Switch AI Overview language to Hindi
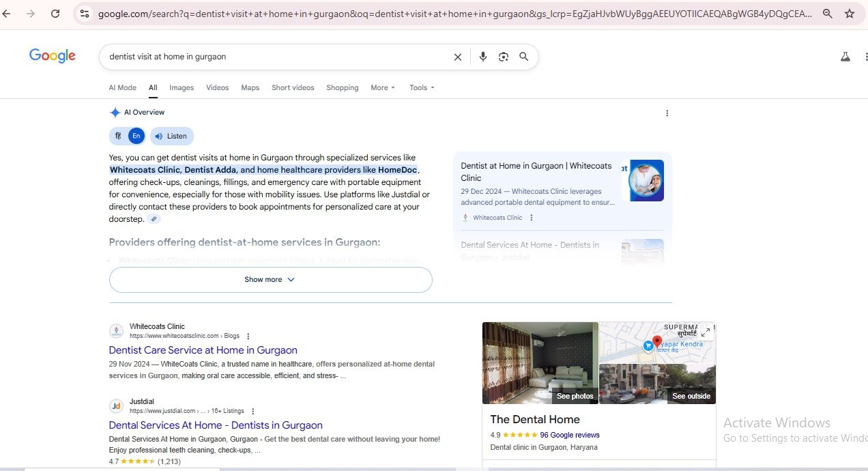Screen dimensions: 868x471 [118, 136]
